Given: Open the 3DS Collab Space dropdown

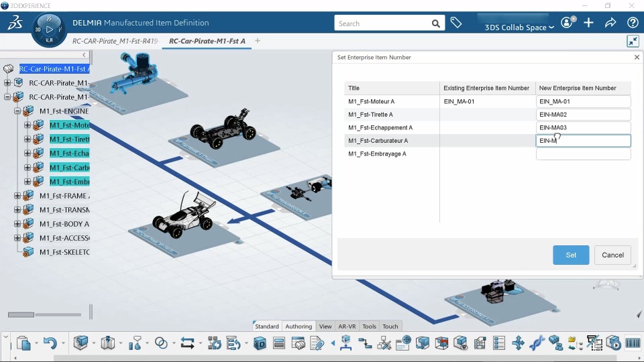Looking at the screenshot, I should coord(519,27).
